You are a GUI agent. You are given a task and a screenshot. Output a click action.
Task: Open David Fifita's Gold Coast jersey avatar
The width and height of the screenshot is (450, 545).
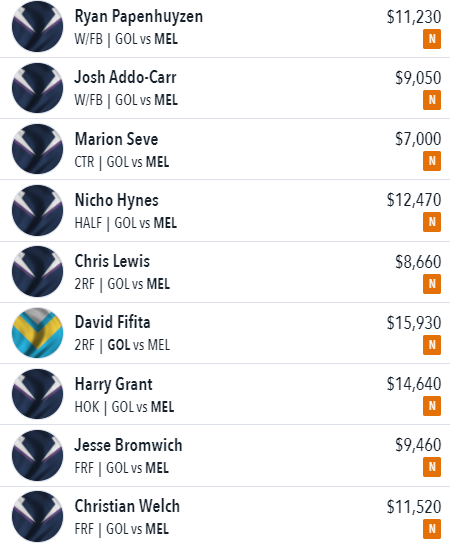(x=38, y=333)
